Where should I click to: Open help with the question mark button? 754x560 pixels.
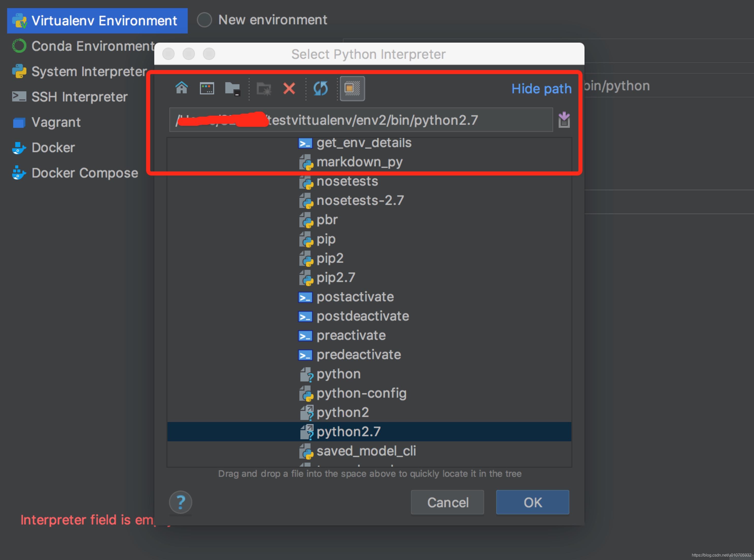(180, 502)
